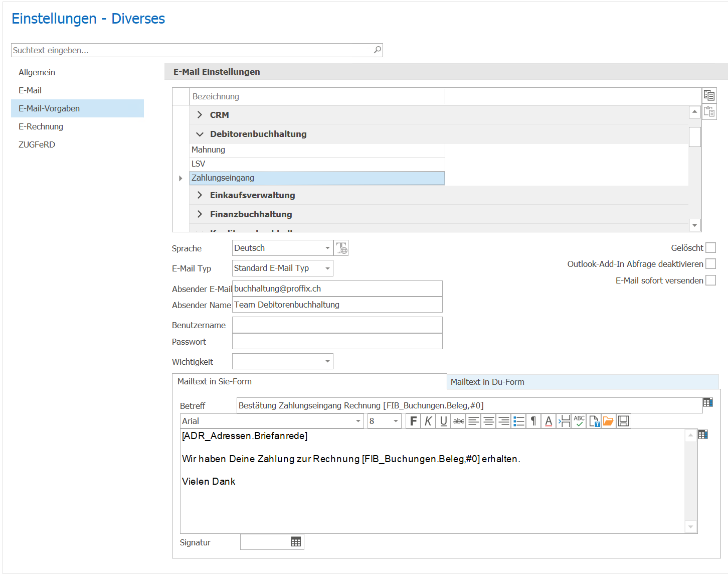Image resolution: width=728 pixels, height=576 pixels.
Task: Enable the Gelöscht checkbox
Action: [x=710, y=248]
